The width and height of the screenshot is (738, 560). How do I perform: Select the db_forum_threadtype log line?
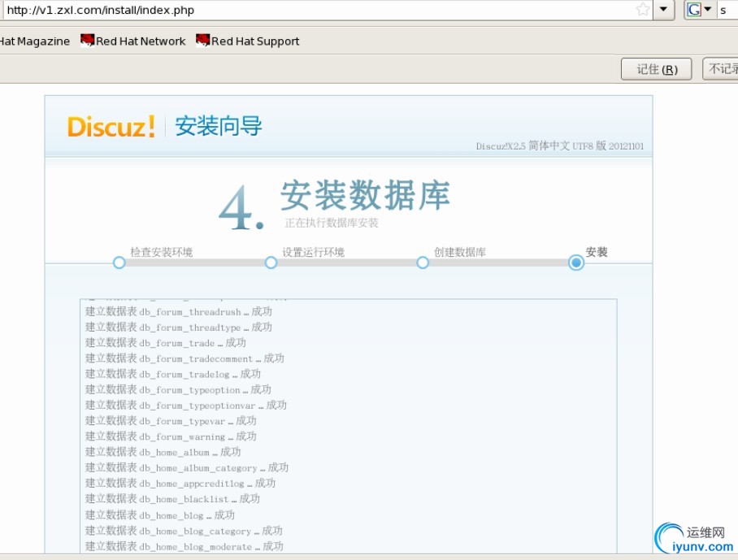[x=178, y=327]
